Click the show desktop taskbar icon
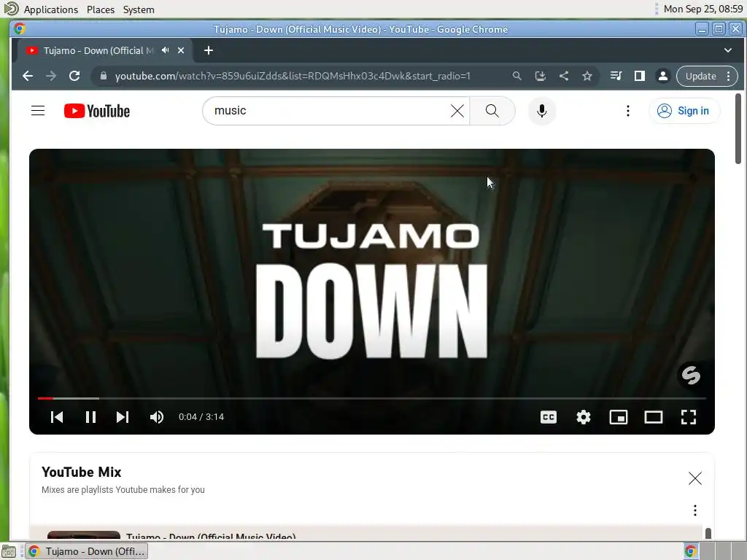 pyautogui.click(x=9, y=551)
